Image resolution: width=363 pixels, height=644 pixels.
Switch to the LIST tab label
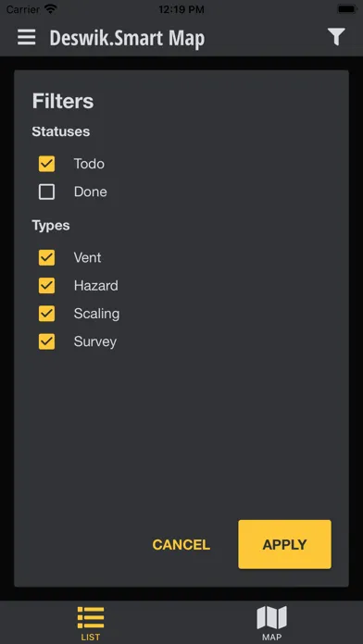[x=91, y=637]
